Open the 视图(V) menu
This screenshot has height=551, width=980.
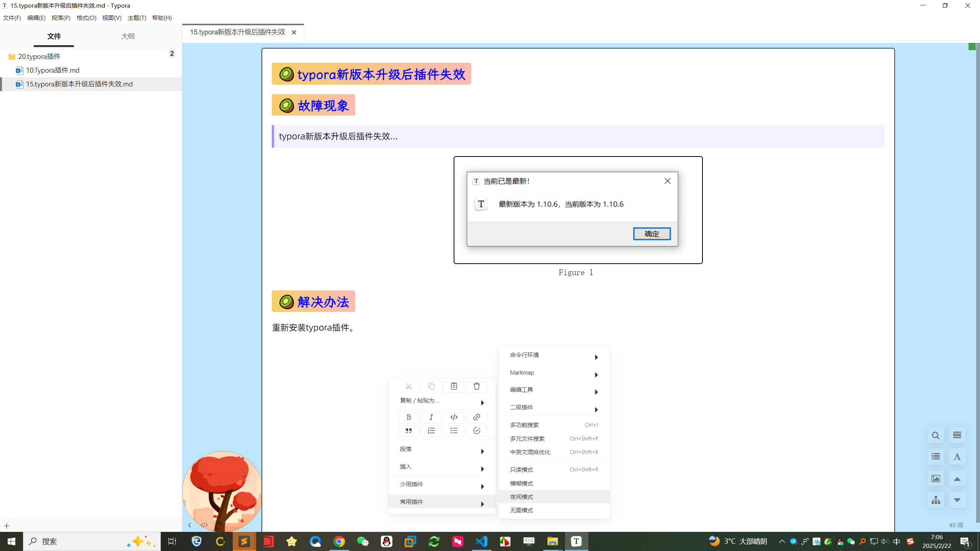pos(112,18)
